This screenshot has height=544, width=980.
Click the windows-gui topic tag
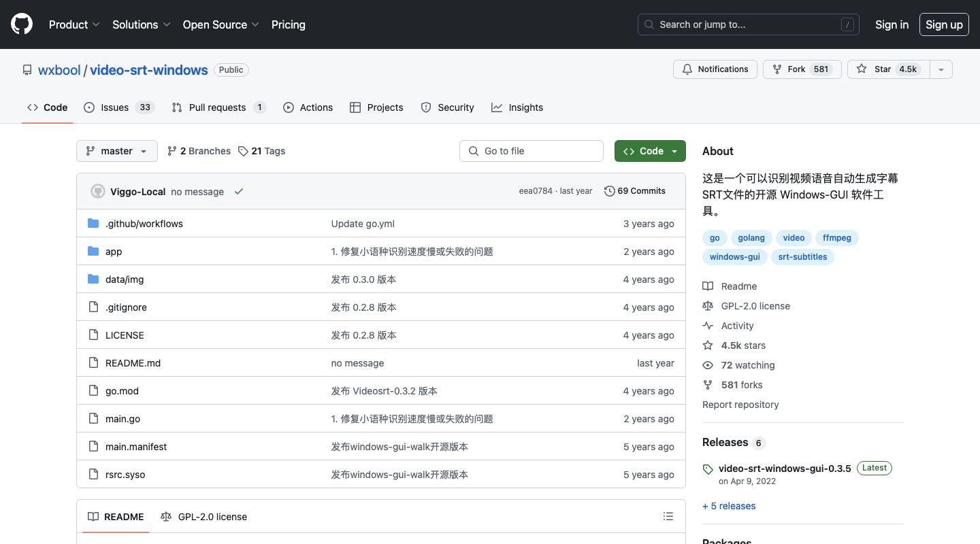(735, 257)
